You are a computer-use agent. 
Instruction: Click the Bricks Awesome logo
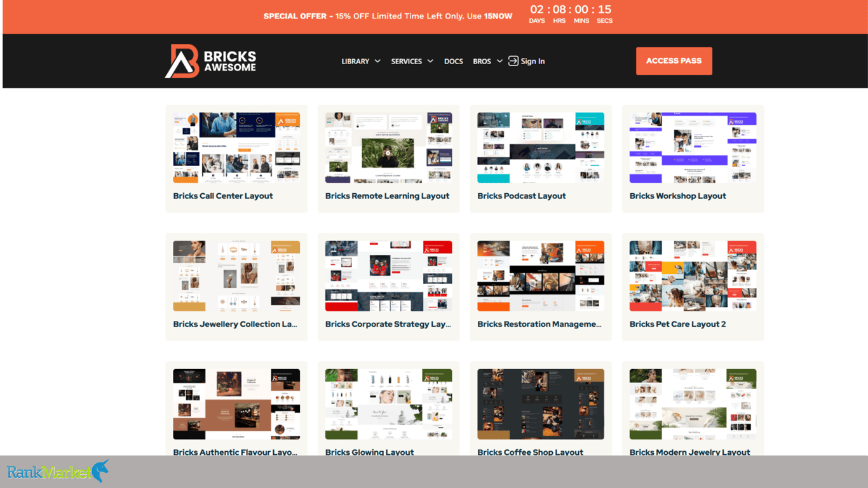coord(210,61)
